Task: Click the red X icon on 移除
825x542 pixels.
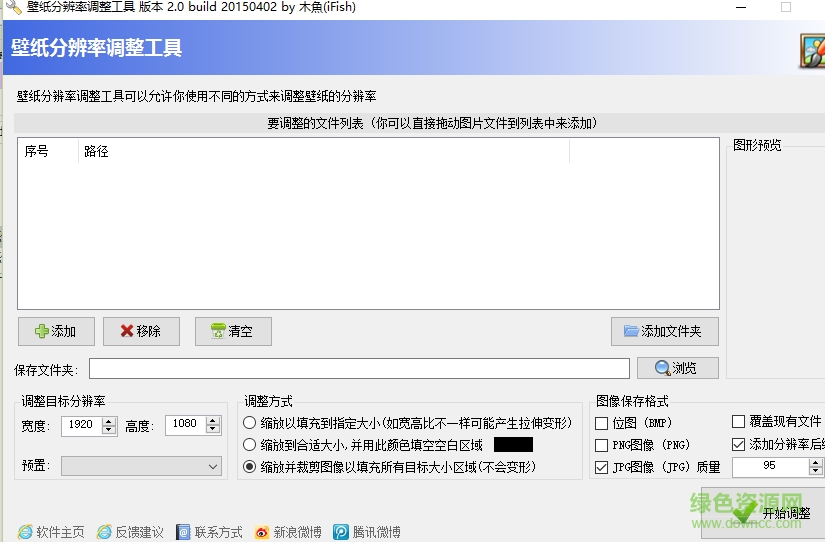Action: point(127,331)
